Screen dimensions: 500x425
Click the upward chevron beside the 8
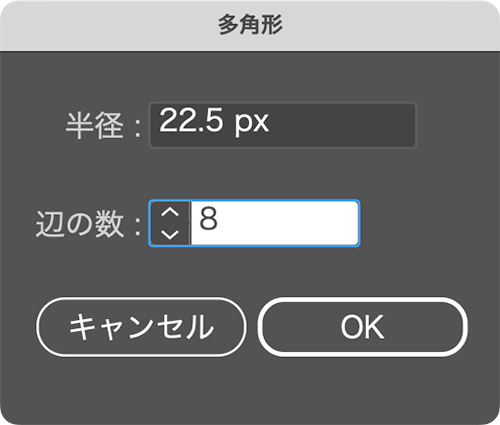(x=170, y=212)
